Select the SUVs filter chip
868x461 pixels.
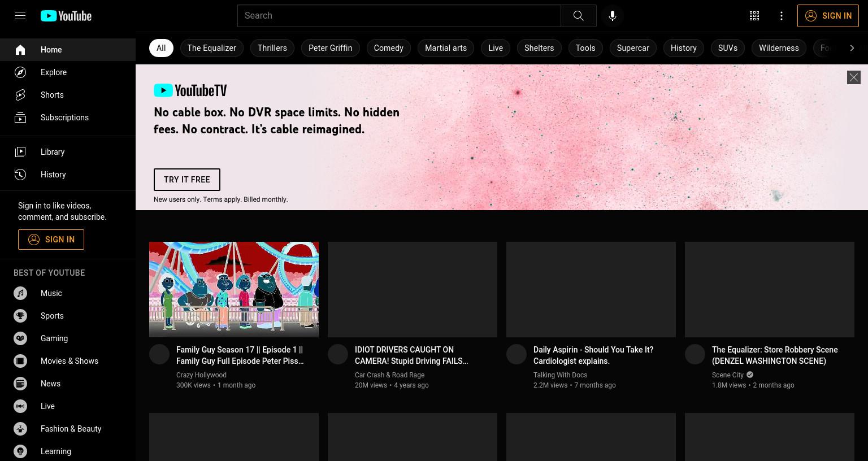[728, 48]
